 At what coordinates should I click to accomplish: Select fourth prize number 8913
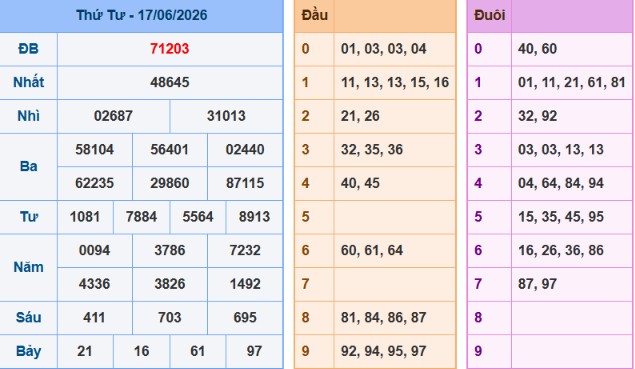254,217
